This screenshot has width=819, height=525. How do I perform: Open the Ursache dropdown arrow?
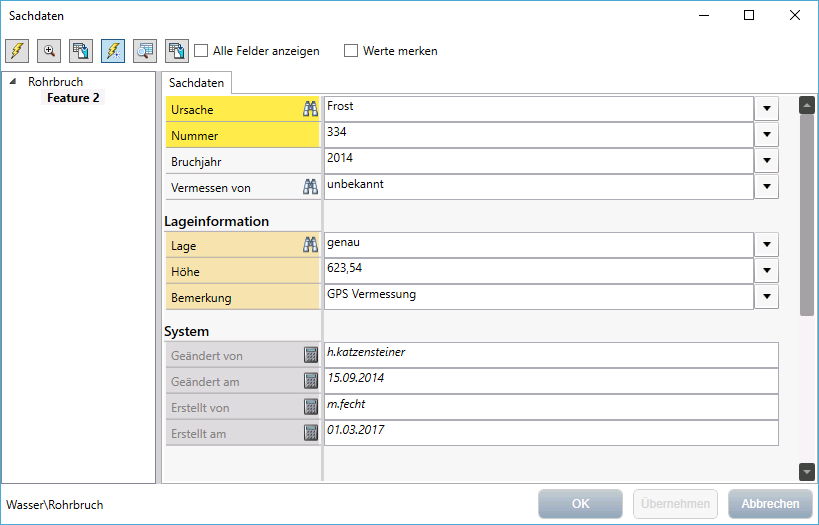click(767, 108)
